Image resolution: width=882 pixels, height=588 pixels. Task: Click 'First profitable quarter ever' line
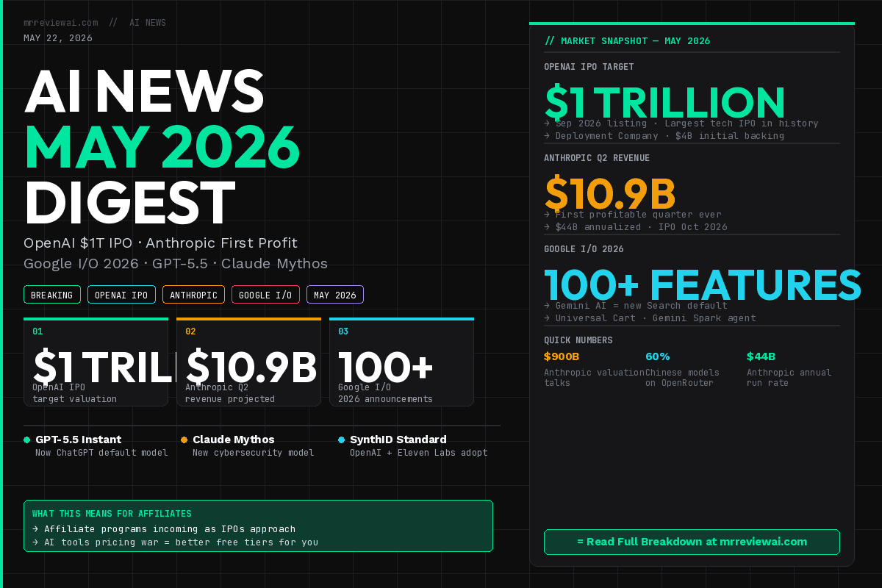tap(632, 215)
